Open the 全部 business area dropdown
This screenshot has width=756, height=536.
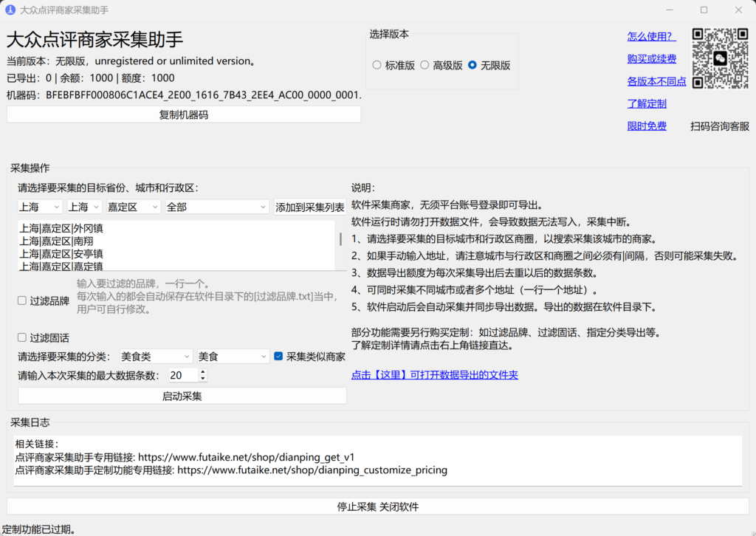(216, 207)
